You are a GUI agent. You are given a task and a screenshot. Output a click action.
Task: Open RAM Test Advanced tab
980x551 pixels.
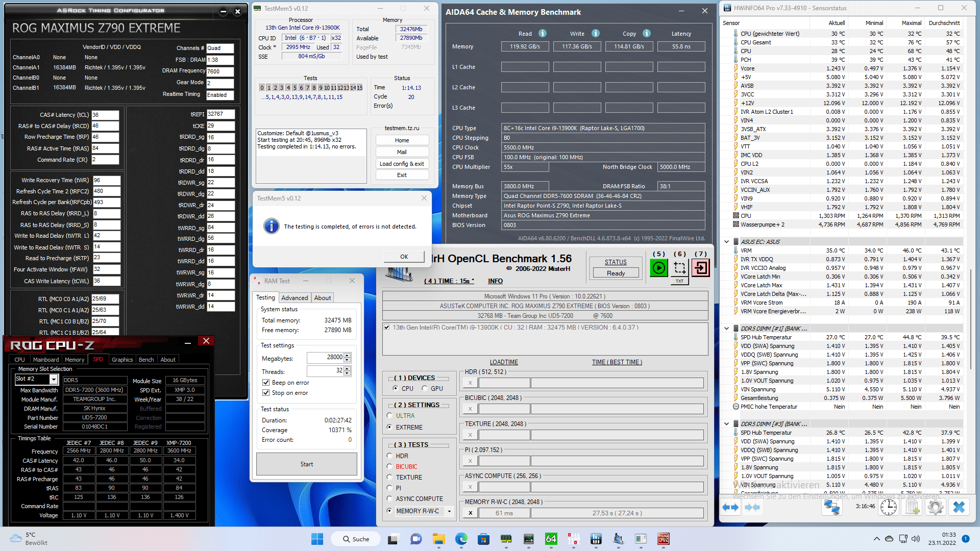tap(295, 298)
